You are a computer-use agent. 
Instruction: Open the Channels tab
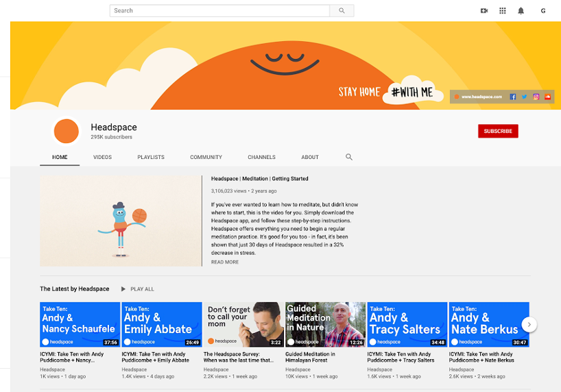click(x=261, y=157)
